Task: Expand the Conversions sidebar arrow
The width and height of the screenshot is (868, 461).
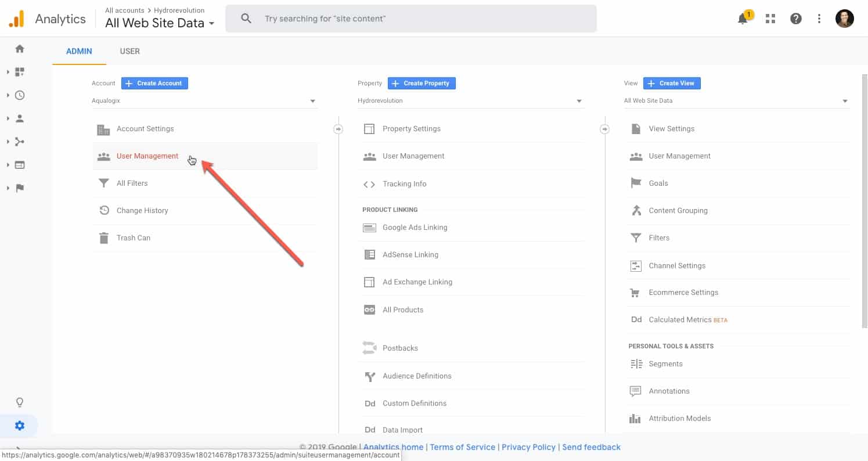Action: [x=8, y=188]
